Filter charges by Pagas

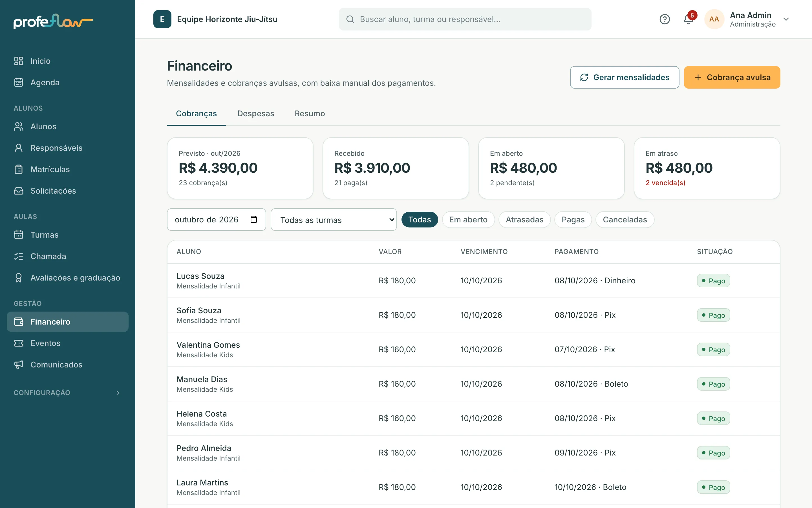573,219
